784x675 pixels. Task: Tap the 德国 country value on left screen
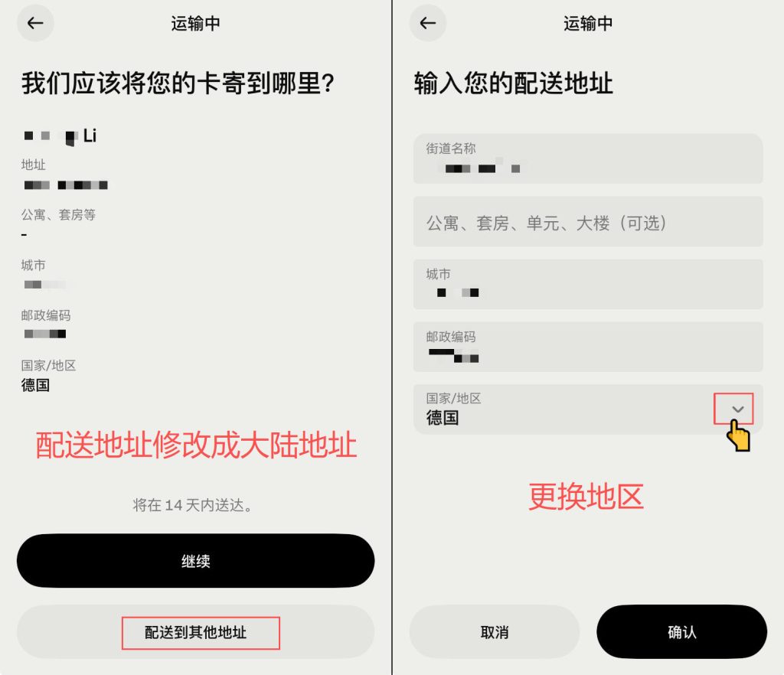[x=35, y=385]
